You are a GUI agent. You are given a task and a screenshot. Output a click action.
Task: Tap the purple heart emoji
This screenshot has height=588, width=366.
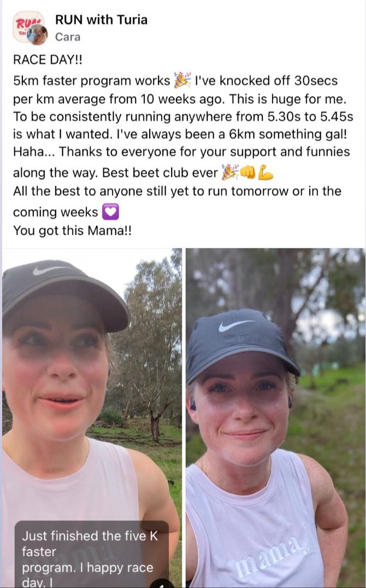pos(110,212)
